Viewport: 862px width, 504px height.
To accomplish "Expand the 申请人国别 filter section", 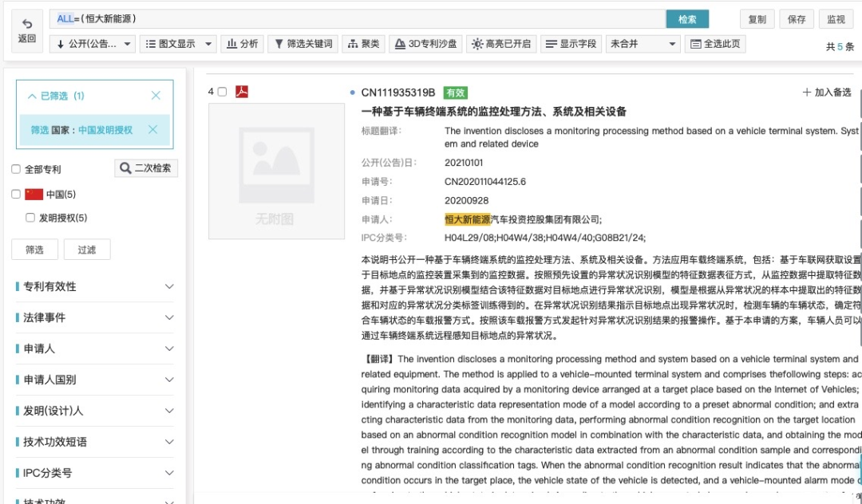I will pos(94,380).
